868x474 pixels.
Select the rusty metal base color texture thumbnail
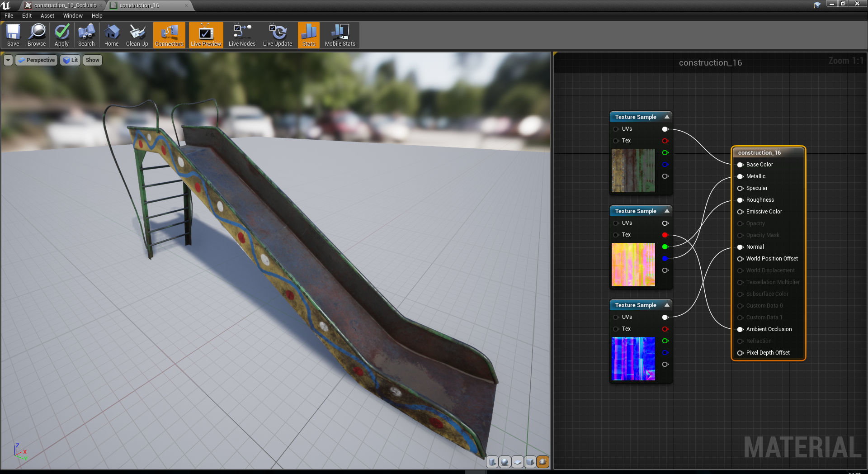pos(633,171)
